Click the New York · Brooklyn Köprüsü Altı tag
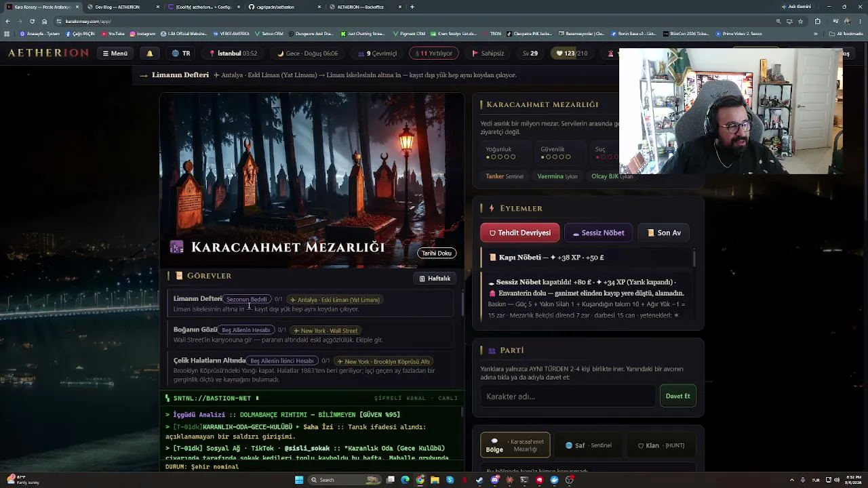Screen dimensions: 868x488 coord(384,361)
